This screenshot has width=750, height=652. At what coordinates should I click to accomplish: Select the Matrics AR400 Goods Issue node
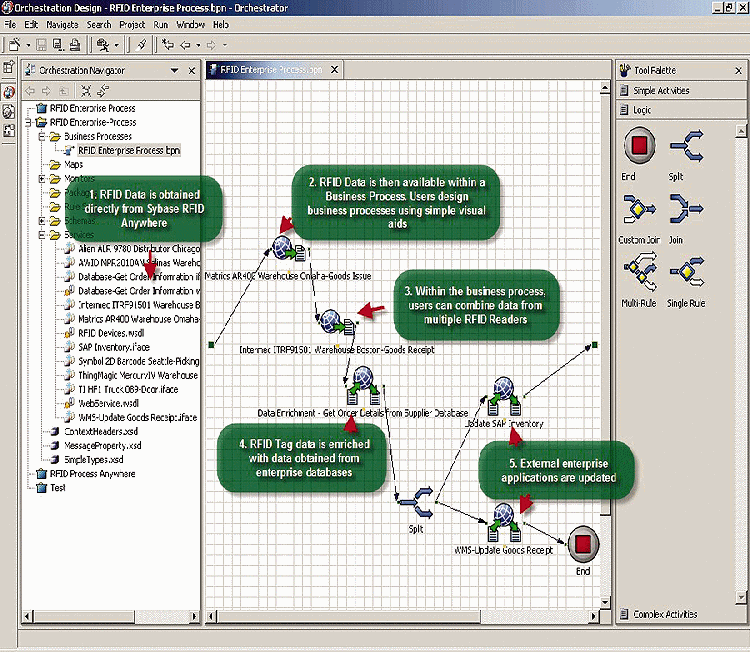(289, 248)
